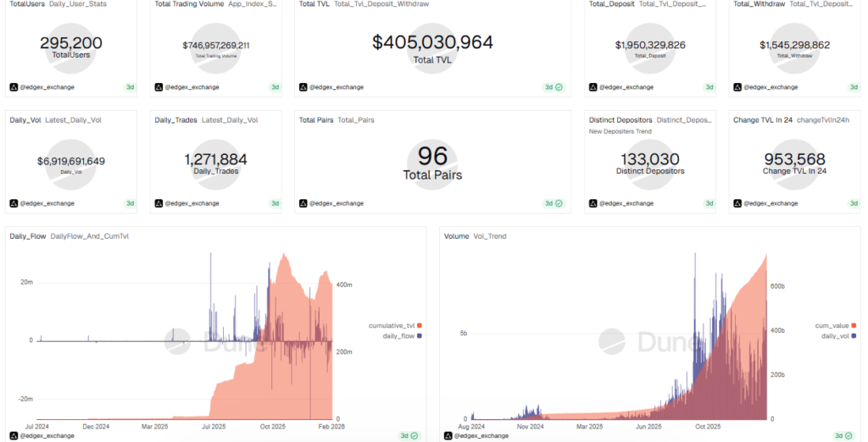
Task: Open the Daily_User_Stats query link
Action: click(79, 4)
